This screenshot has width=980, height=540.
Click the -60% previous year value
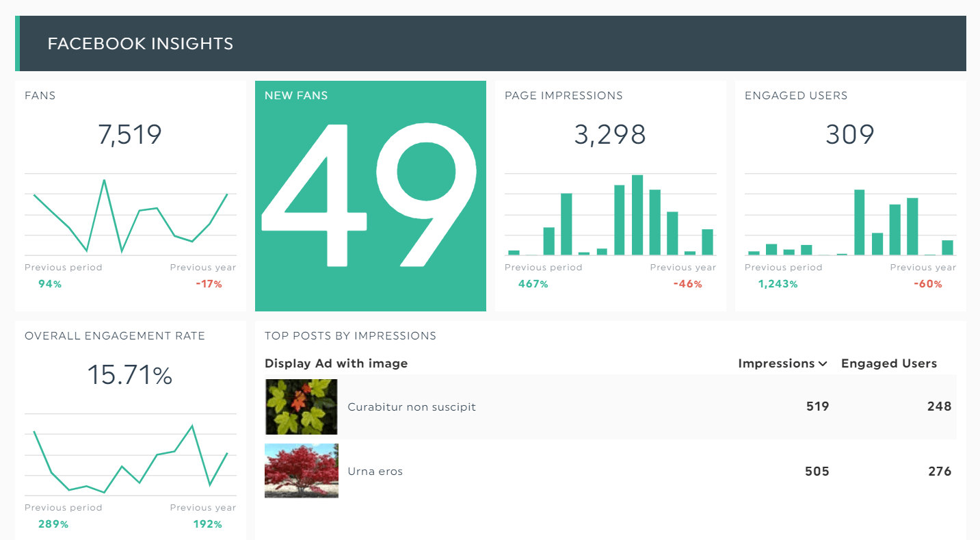click(x=928, y=284)
